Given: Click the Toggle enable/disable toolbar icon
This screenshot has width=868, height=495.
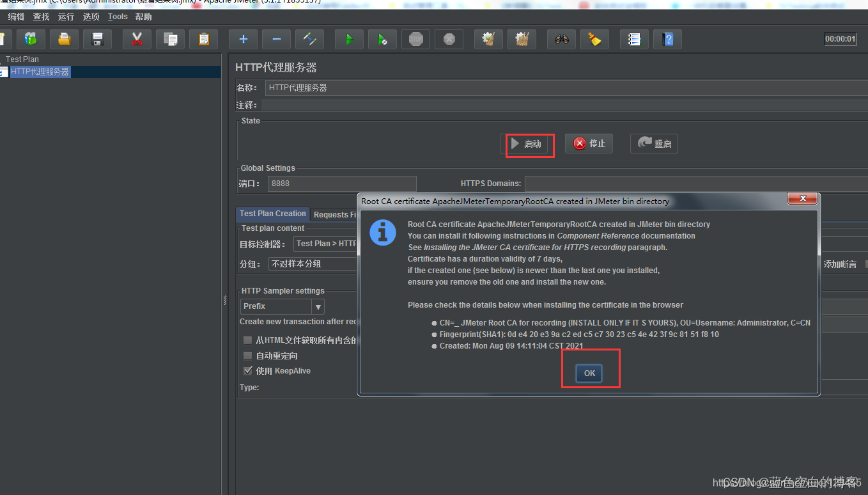Looking at the screenshot, I should pyautogui.click(x=309, y=39).
